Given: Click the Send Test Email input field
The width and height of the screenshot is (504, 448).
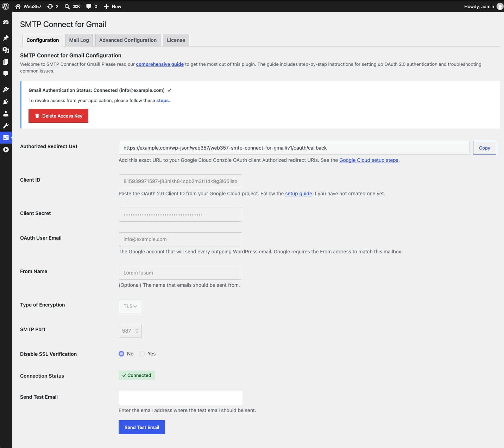Looking at the screenshot, I should pos(181,398).
